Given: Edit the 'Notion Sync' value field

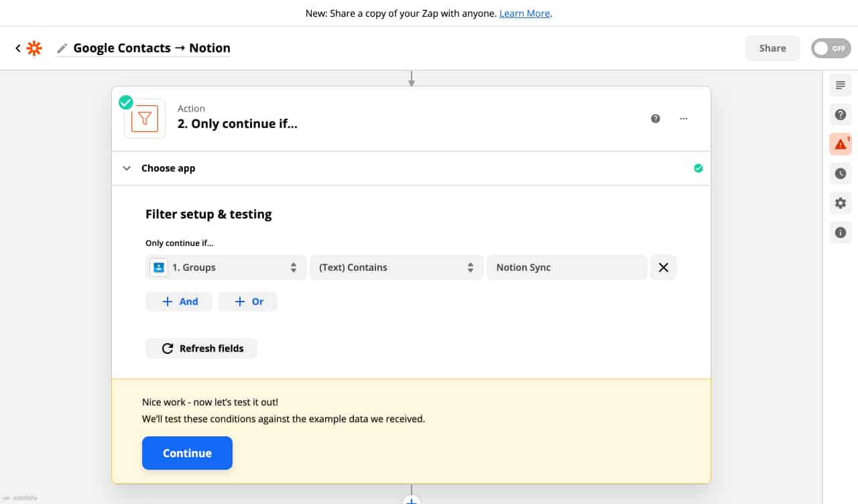Looking at the screenshot, I should [566, 267].
